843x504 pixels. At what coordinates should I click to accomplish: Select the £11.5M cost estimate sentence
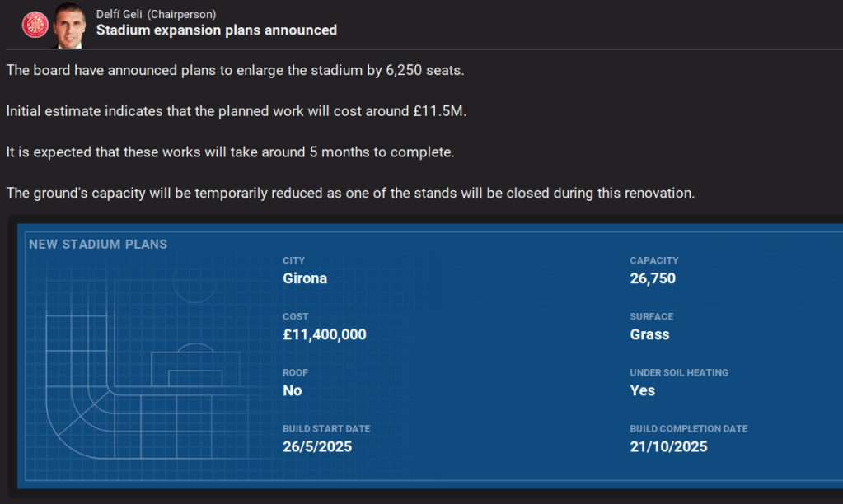point(237,111)
